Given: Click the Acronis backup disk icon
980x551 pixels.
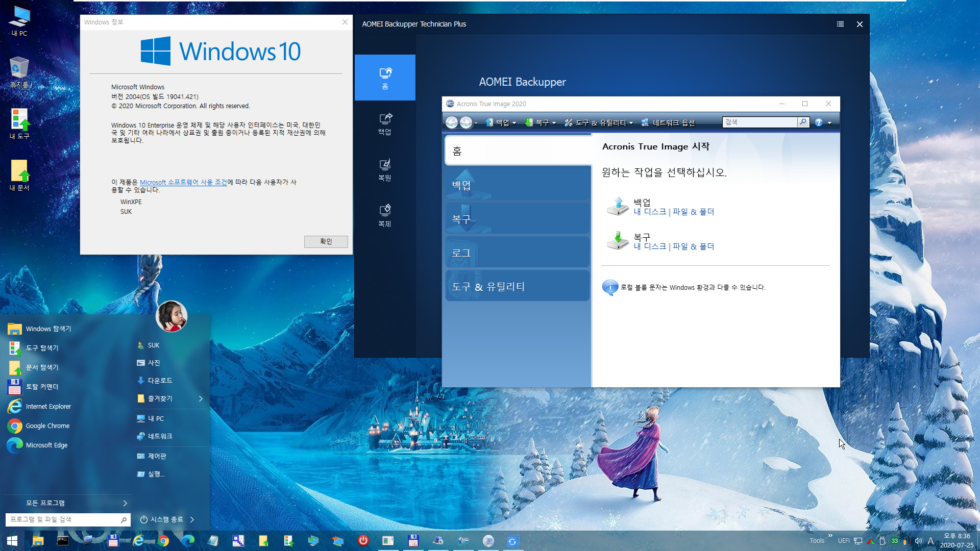Looking at the screenshot, I should coord(617,206).
